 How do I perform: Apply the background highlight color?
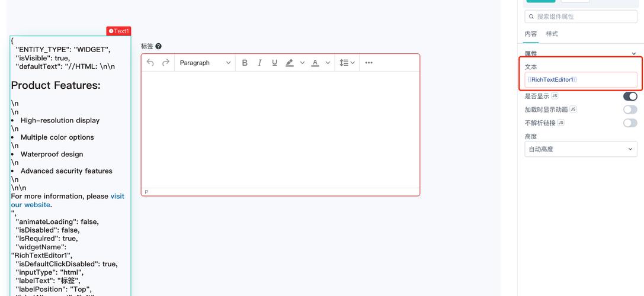tap(289, 63)
